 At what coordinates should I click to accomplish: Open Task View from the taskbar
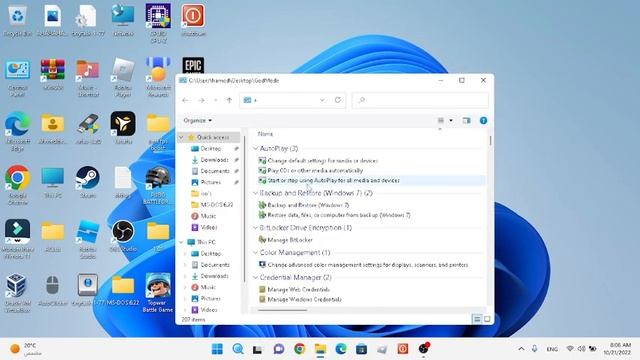[x=258, y=349]
